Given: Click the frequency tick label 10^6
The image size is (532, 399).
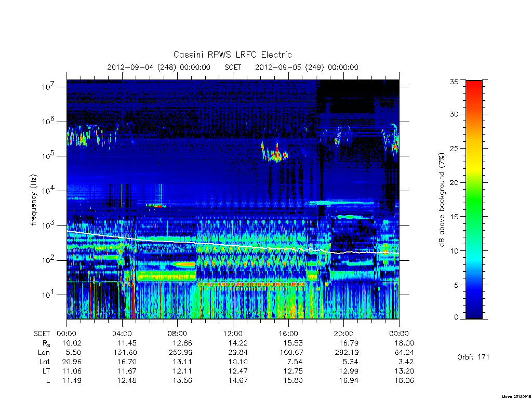Looking at the screenshot, I should 48,121.
